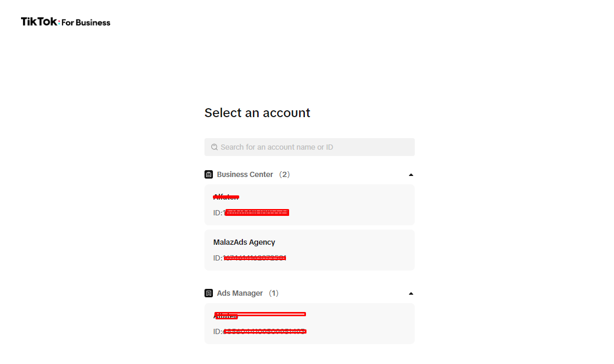This screenshot has width=614, height=364.
Task: Click the Ads Manager account's ID line
Action: 260,331
